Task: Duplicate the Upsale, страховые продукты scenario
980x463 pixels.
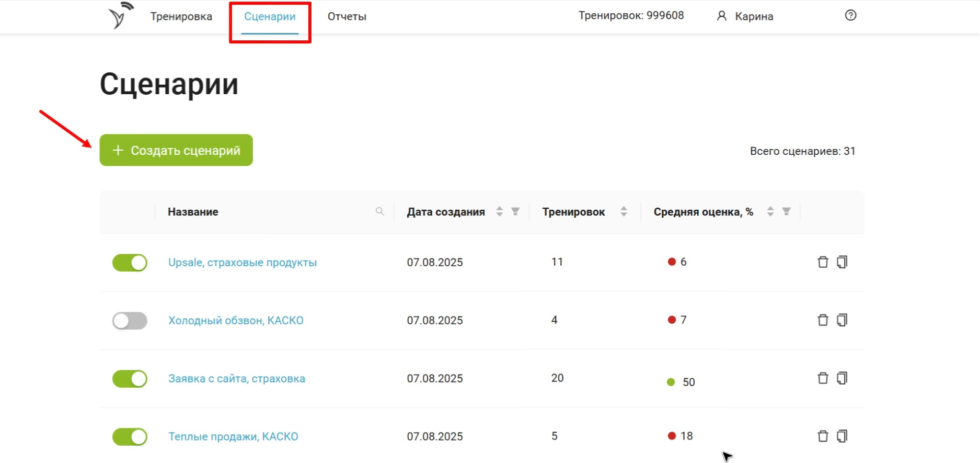Action: 842,262
